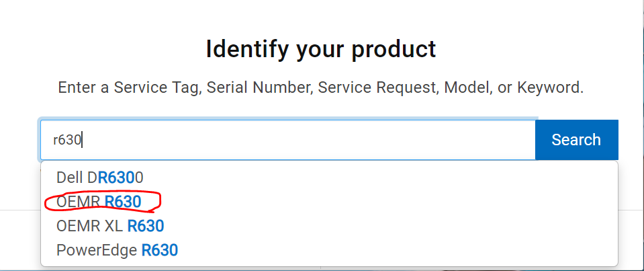Pick the OEMR XL R630 suggestion
Viewport: 644px width, 271px height.
click(x=110, y=226)
